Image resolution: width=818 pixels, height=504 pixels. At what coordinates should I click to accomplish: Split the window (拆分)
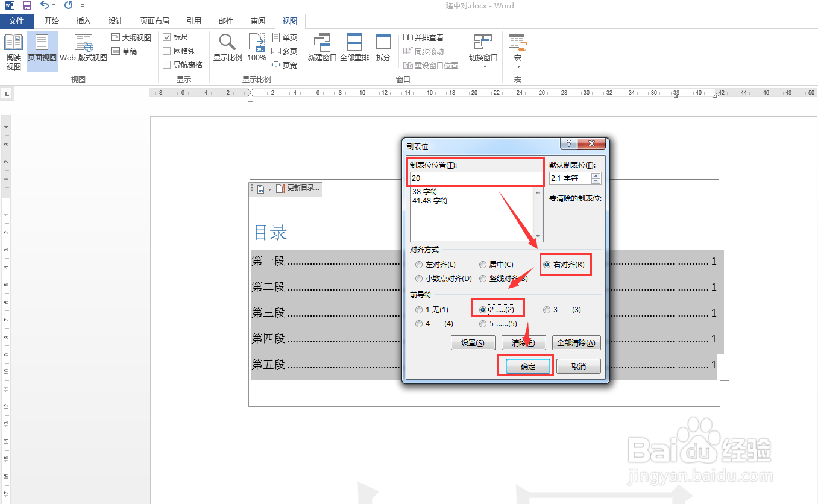[x=383, y=48]
